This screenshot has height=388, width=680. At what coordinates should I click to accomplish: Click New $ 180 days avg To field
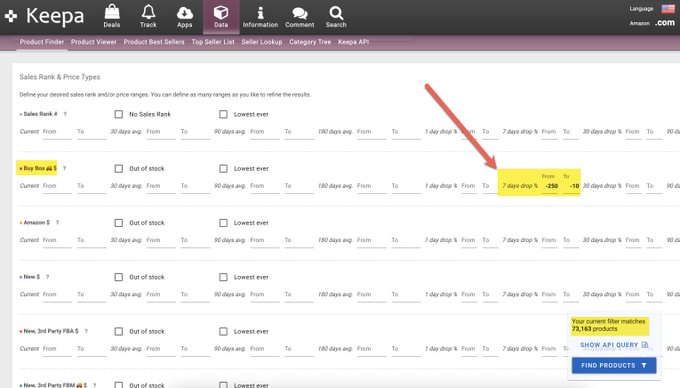click(406, 294)
